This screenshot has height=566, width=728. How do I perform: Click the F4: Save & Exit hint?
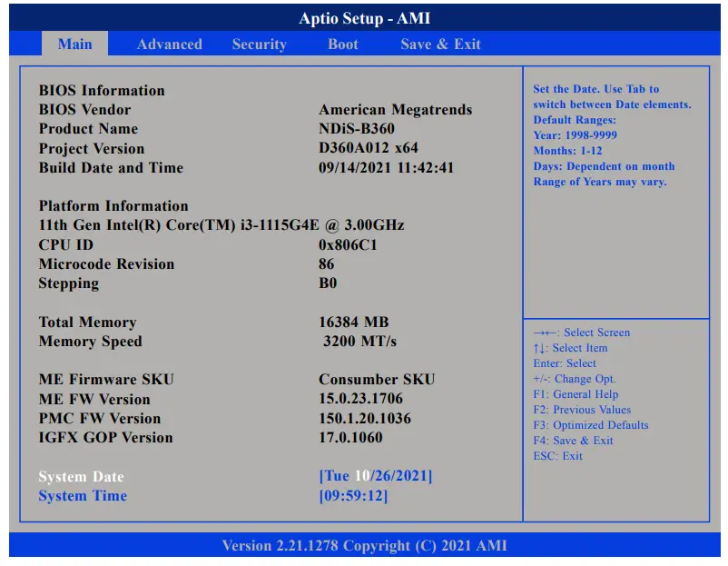(573, 441)
